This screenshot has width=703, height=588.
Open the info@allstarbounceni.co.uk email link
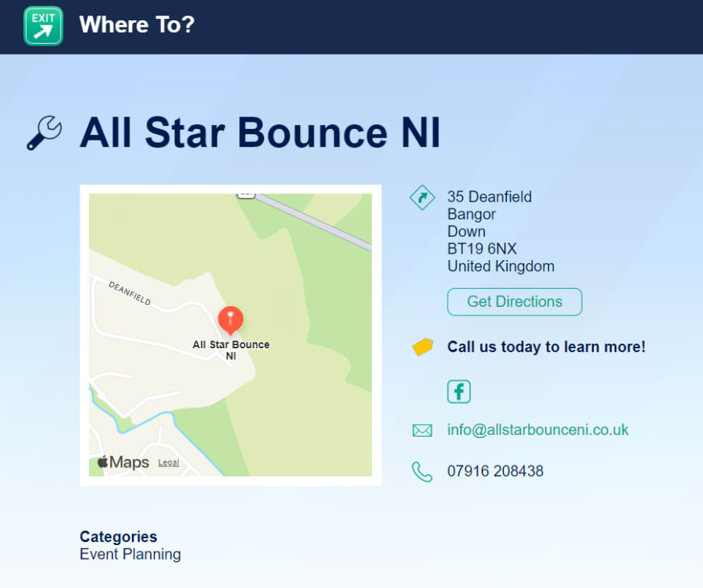pos(537,430)
